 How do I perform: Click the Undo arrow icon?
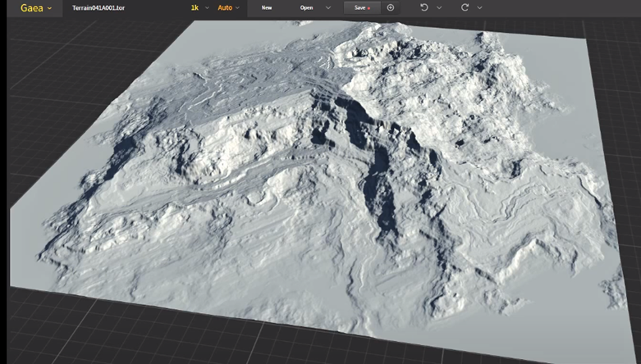[424, 7]
